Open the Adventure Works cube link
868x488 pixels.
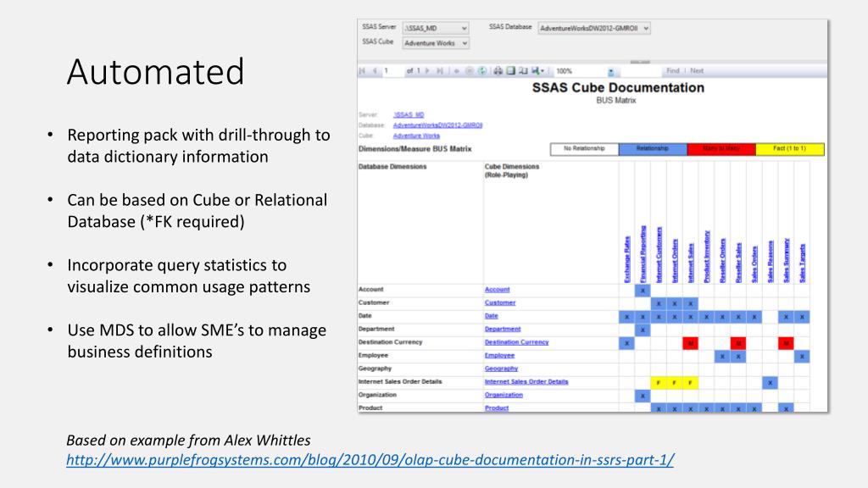tap(416, 136)
